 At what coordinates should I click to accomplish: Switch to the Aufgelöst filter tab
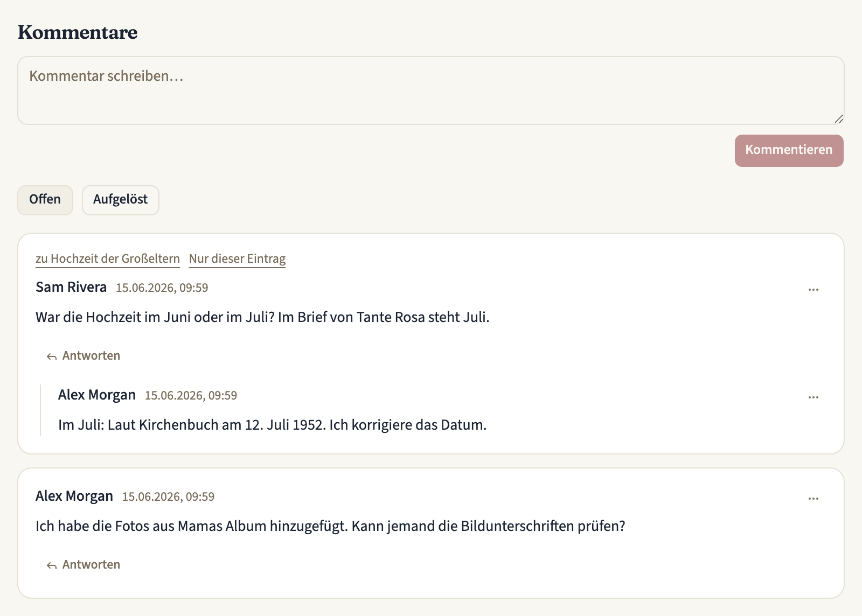[x=120, y=200]
